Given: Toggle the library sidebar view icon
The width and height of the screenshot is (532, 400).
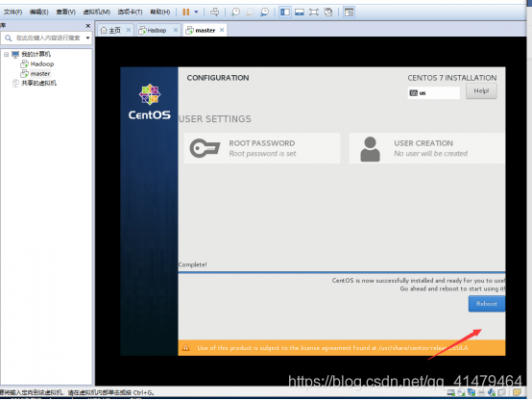Looking at the screenshot, I should point(285,12).
